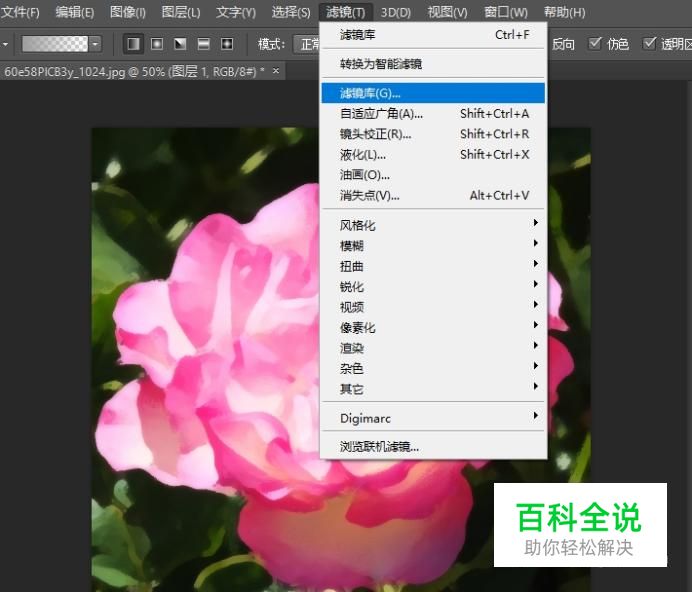Select the diamond gradient icon
Screen dimensions: 692x592
(227, 44)
